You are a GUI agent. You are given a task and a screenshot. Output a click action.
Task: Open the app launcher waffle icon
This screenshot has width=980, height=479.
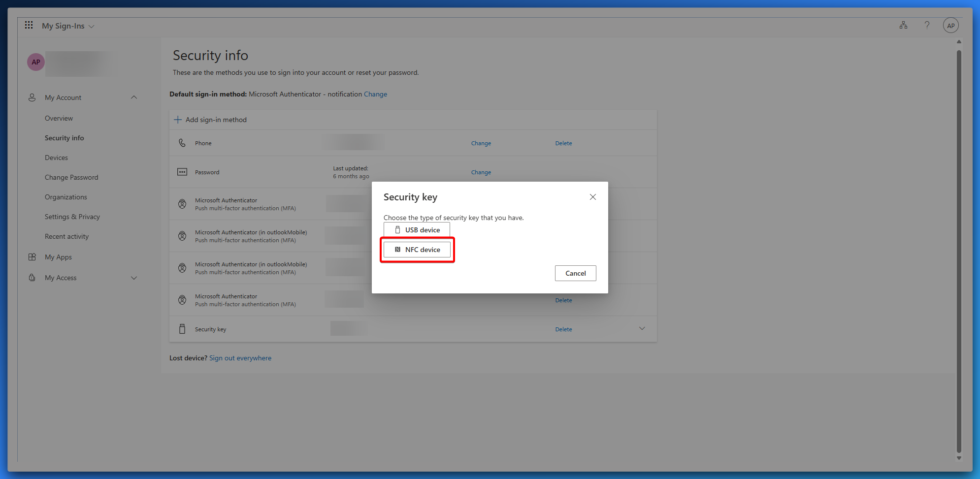(x=29, y=25)
